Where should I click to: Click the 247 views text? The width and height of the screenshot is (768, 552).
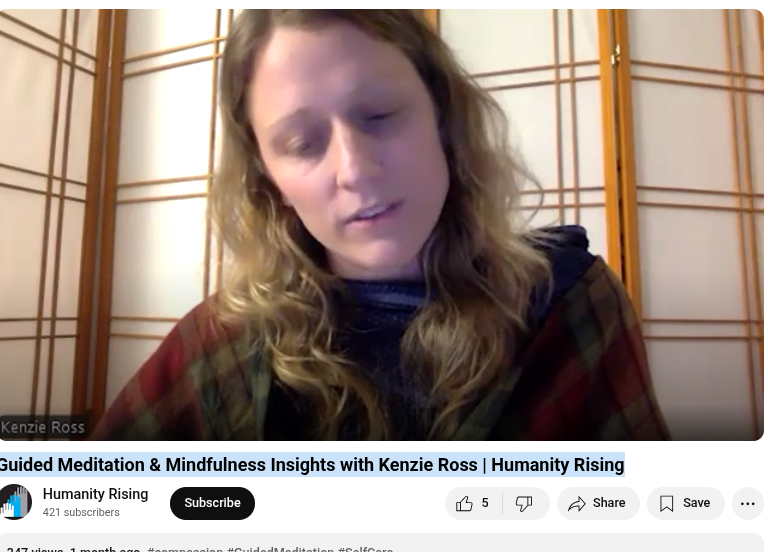point(35,550)
